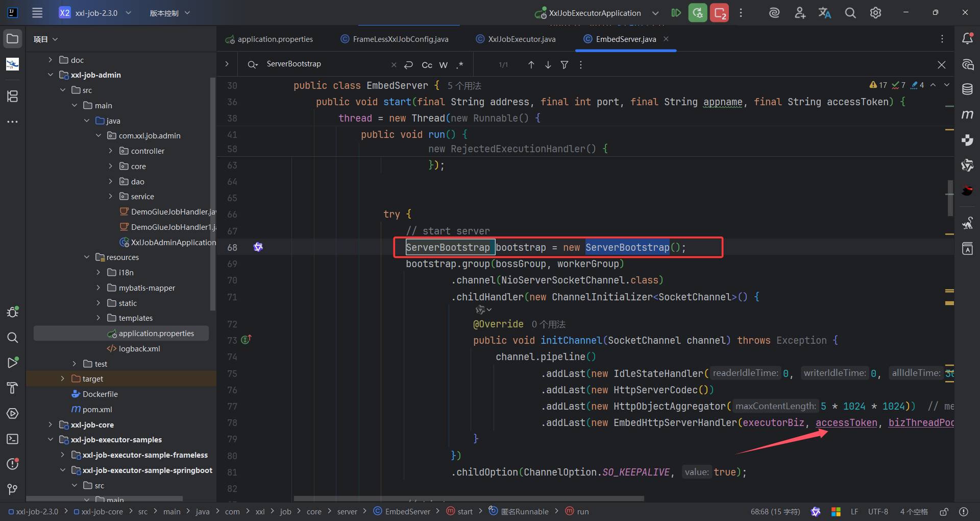Screen dimensions: 980x521
Task: Collapse the resources folder
Action: [x=87, y=257]
